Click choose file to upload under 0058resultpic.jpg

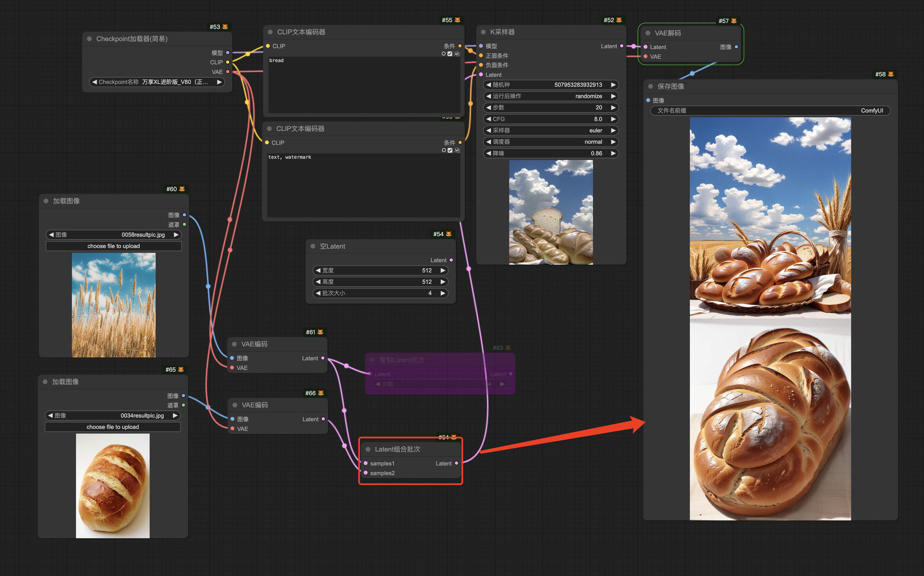click(x=113, y=246)
